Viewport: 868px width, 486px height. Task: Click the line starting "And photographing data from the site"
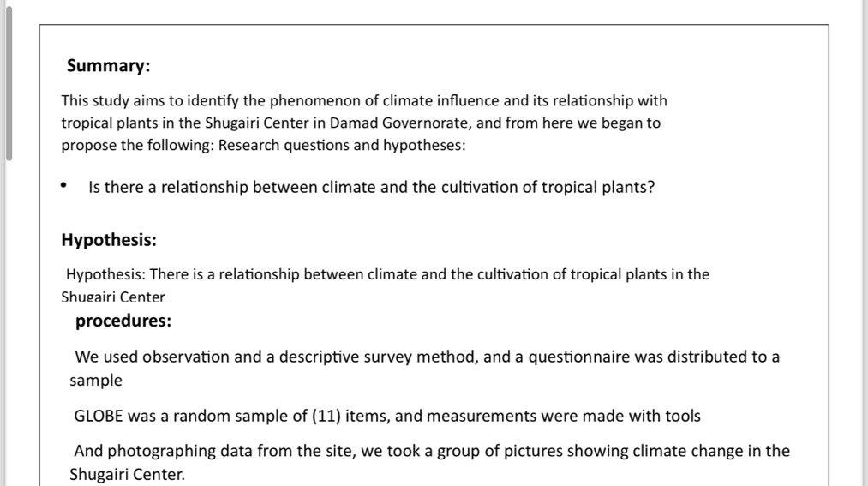click(432, 451)
